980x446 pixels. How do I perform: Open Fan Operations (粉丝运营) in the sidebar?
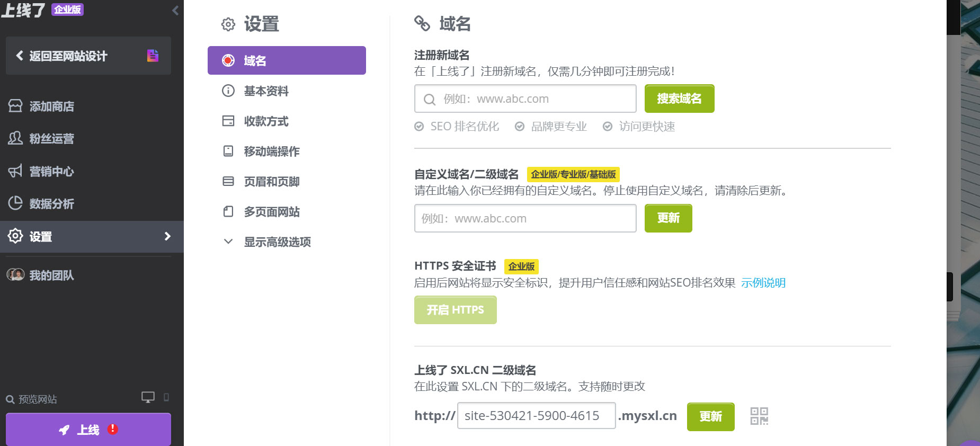pos(51,139)
